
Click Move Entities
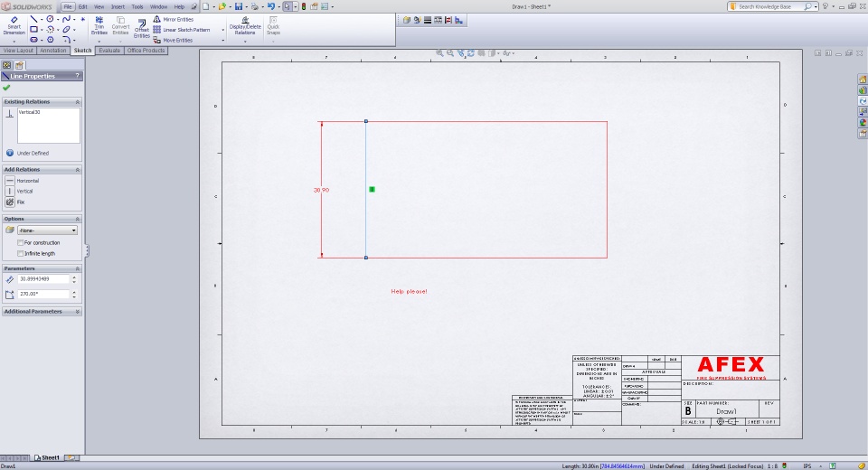tap(173, 41)
